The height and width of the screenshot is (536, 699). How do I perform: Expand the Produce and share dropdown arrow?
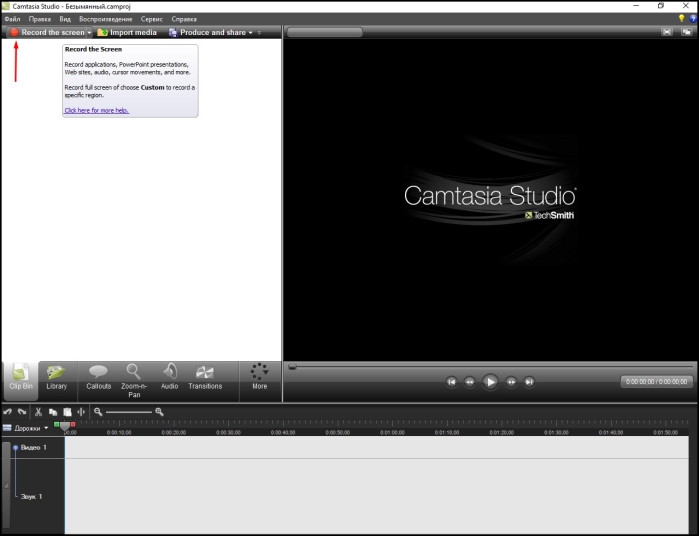251,33
